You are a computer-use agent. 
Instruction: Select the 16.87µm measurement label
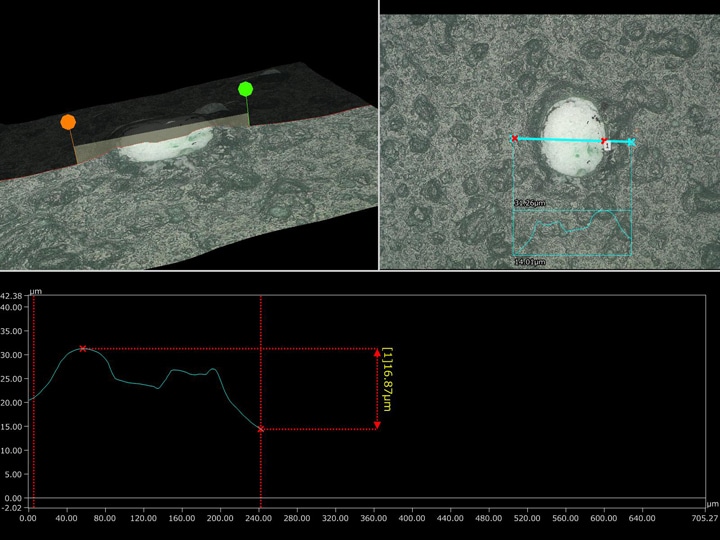coord(388,380)
